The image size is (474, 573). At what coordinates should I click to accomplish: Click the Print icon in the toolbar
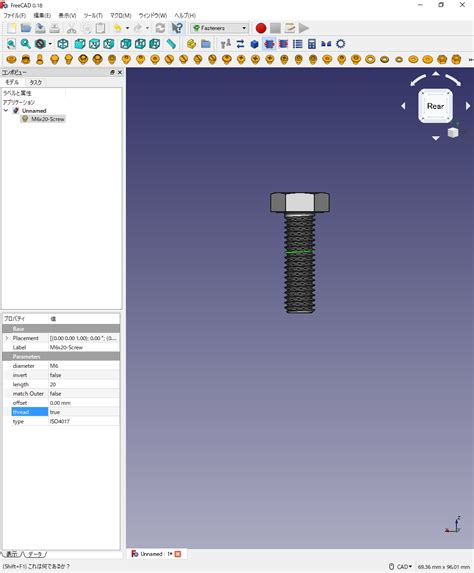pyautogui.click(x=55, y=28)
